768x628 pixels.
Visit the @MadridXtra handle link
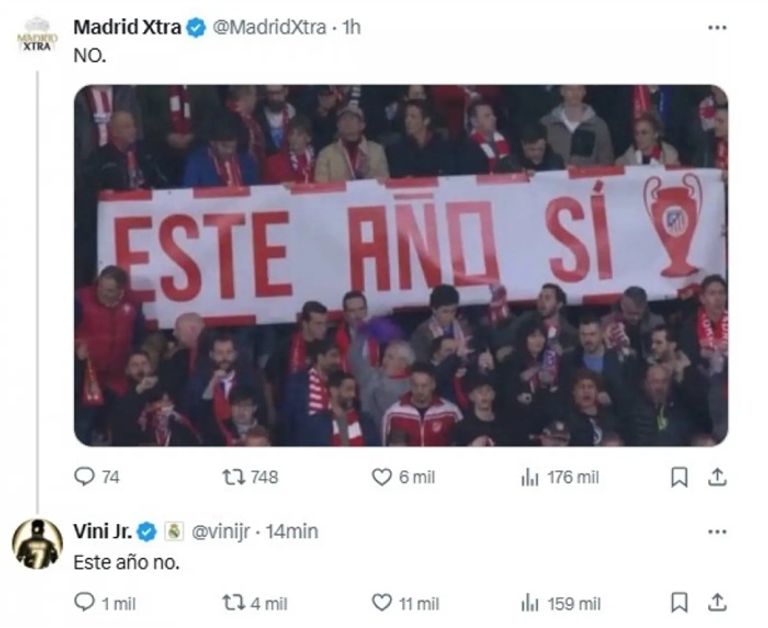tap(269, 27)
